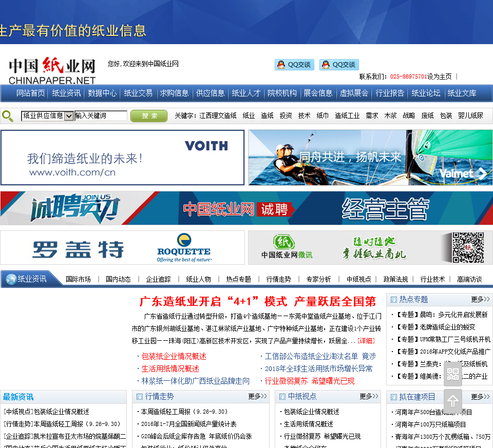
Task: Click the floating QR code icon
Action: click(453, 374)
